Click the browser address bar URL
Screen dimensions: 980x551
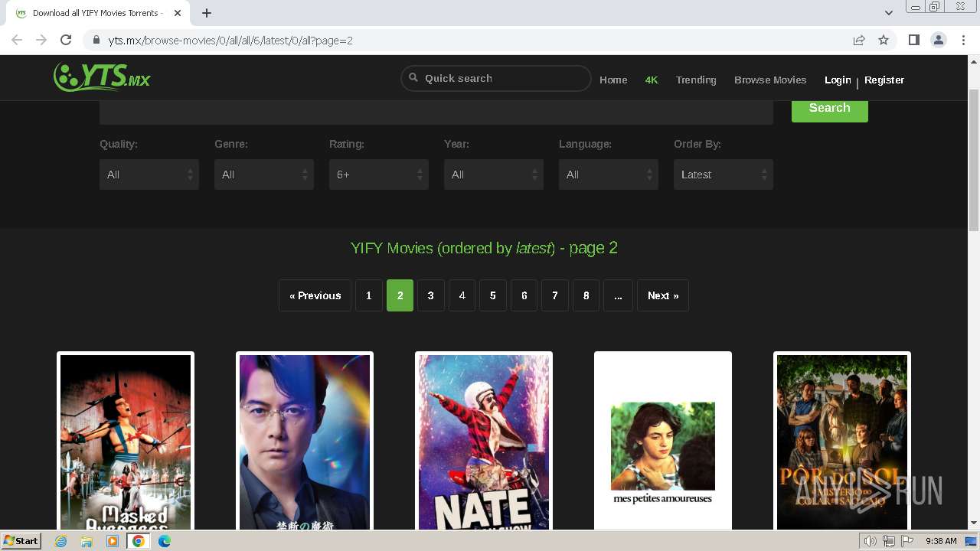tap(230, 41)
